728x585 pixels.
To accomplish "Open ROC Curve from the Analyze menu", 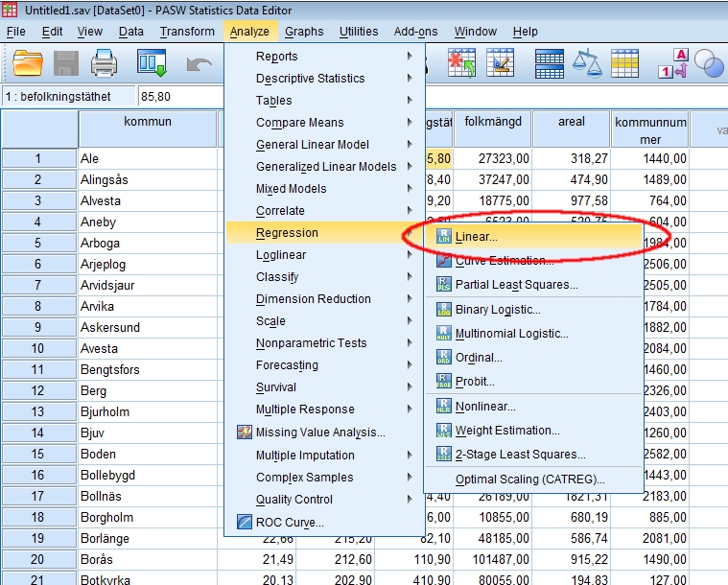I will coord(290,523).
